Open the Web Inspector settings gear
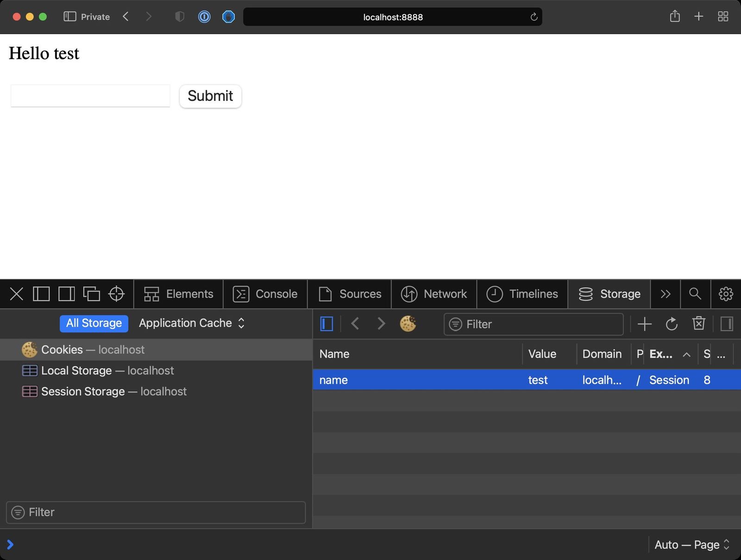 click(725, 294)
